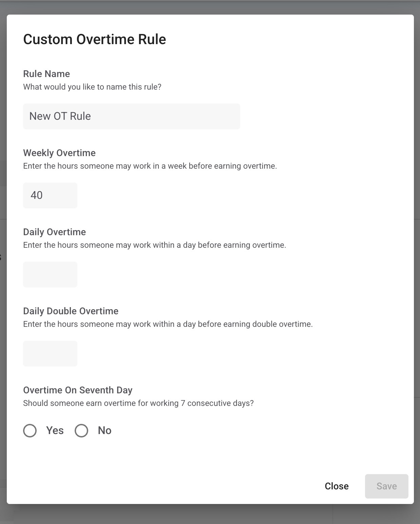Click the 7 consecutive days question text
The width and height of the screenshot is (420, 524).
138,403
